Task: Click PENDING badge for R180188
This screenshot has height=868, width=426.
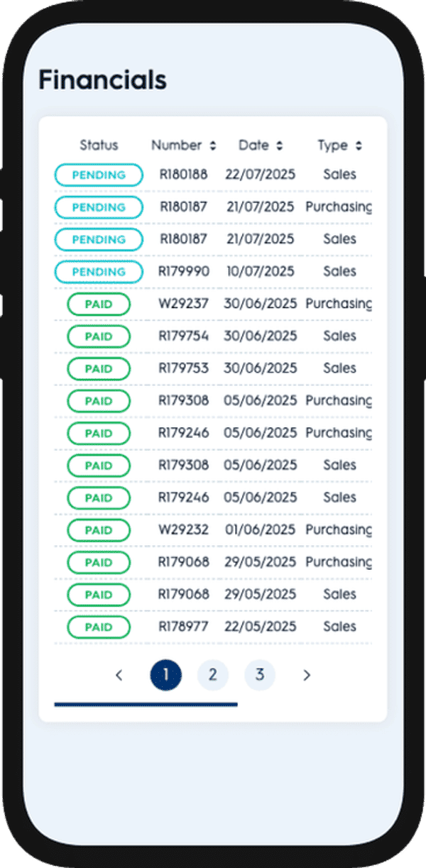Action: [99, 175]
